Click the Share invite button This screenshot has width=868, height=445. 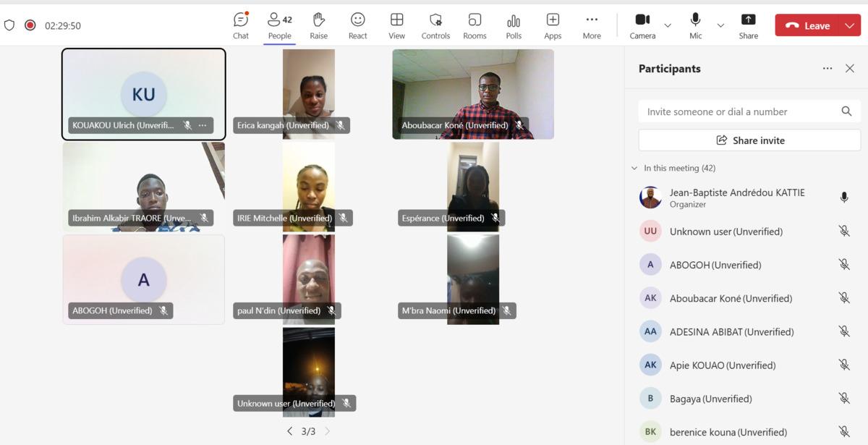pos(749,140)
